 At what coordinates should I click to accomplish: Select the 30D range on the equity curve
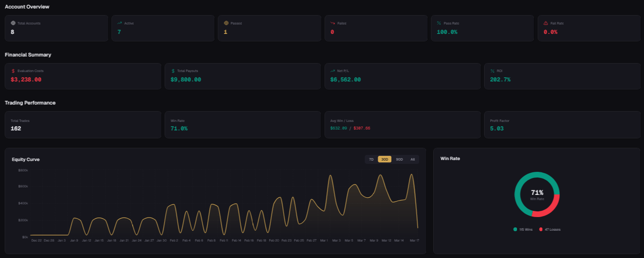pos(385,160)
